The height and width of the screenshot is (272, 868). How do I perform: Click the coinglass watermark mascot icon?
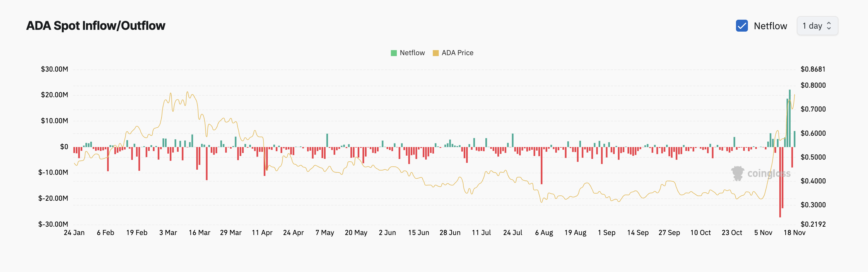(x=737, y=173)
